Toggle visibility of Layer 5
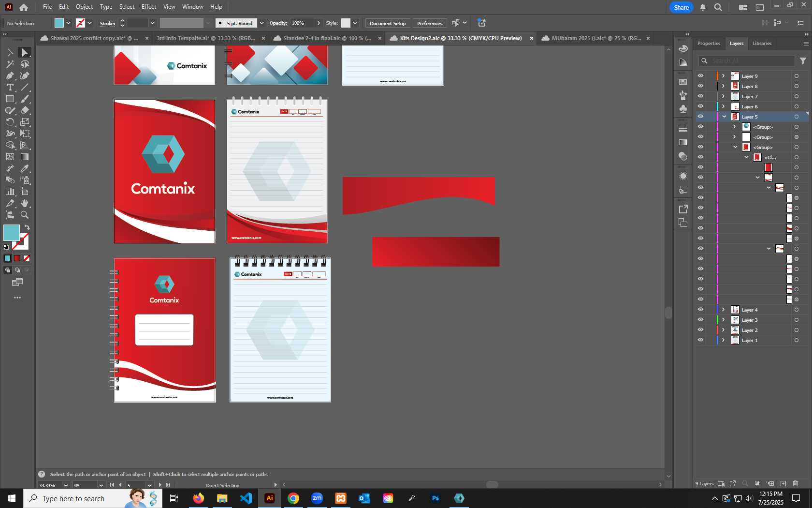 click(x=700, y=117)
